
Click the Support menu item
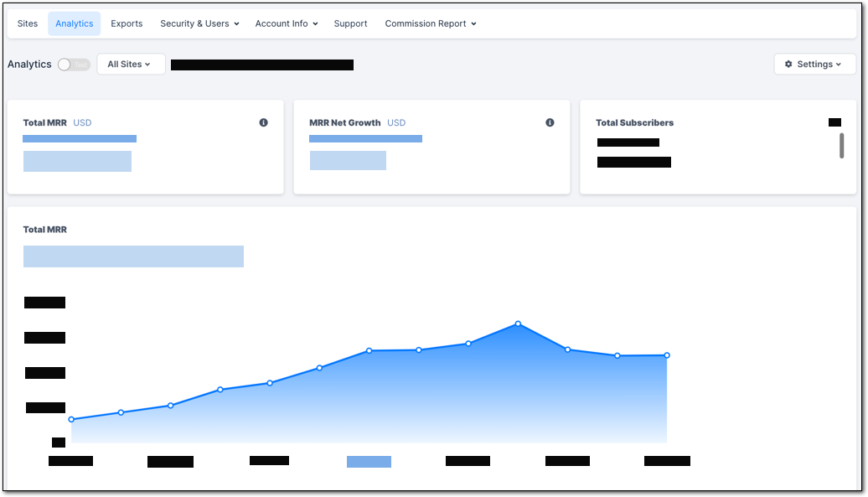click(350, 23)
